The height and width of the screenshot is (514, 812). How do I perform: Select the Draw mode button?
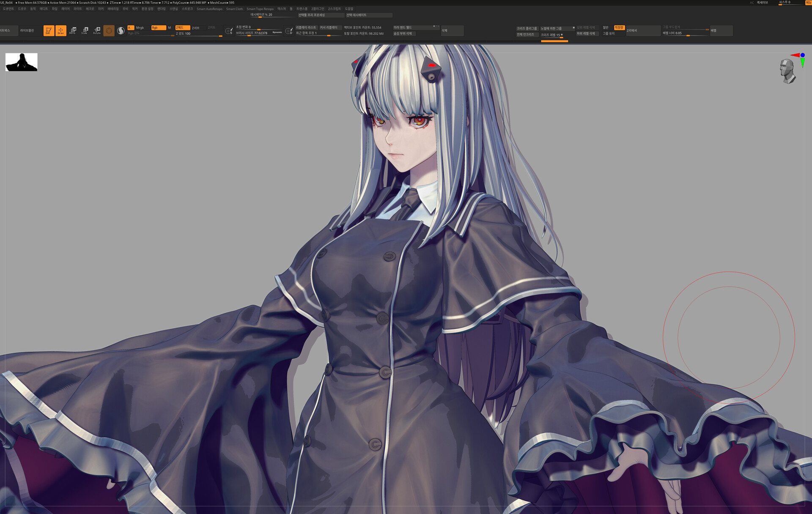[x=61, y=30]
